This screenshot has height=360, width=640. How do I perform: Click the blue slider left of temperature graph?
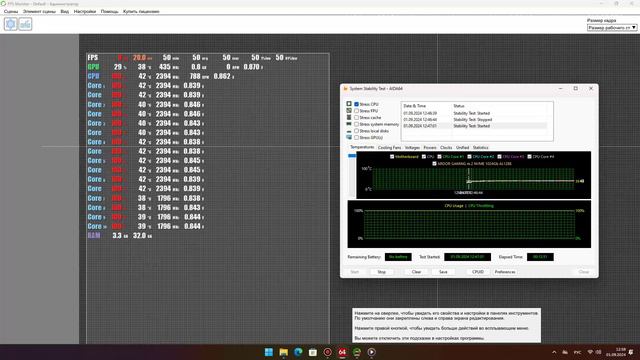pos(352,156)
